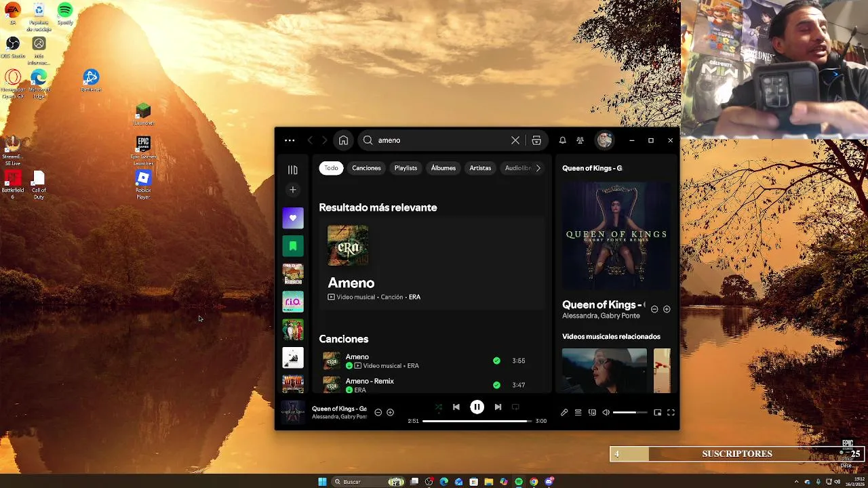Seek on the song progress bar
This screenshot has width=868, height=488.
point(475,421)
